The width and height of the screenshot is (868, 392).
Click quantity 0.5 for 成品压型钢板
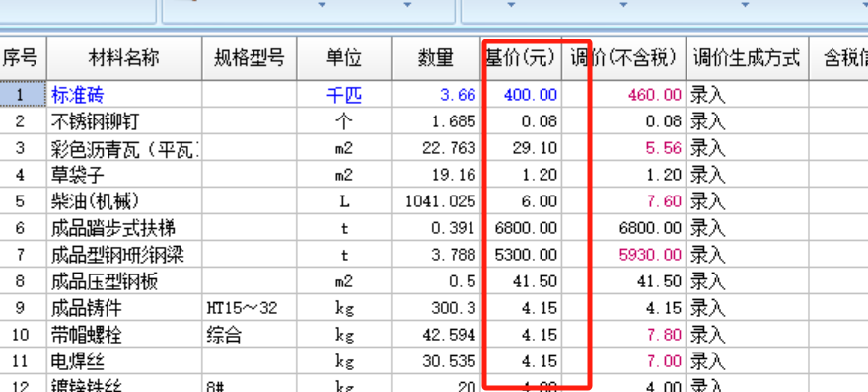(x=436, y=281)
